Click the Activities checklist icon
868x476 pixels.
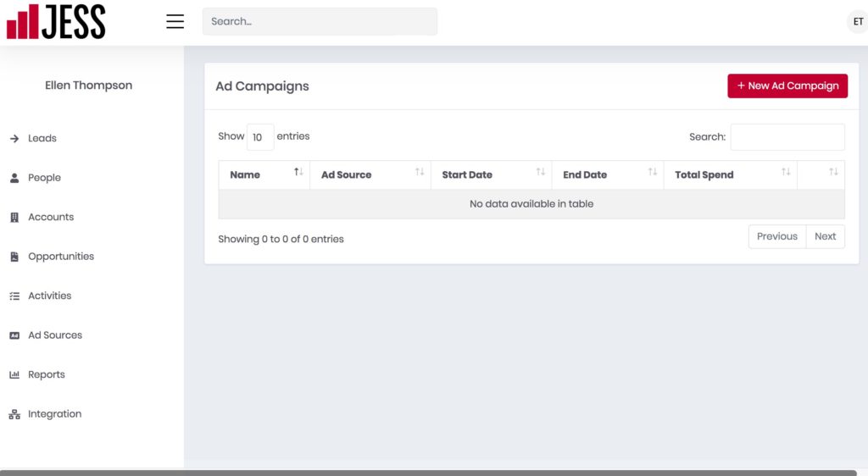click(14, 296)
